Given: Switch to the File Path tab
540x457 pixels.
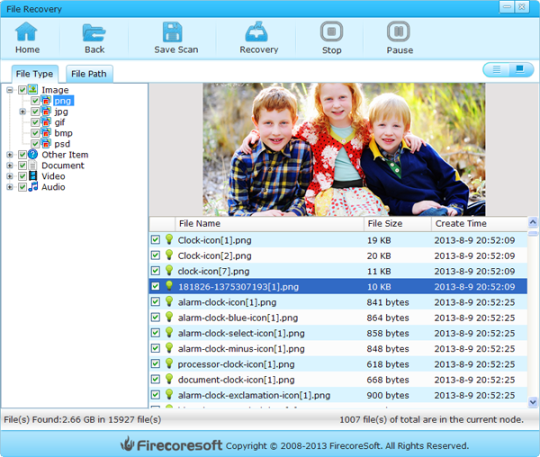Looking at the screenshot, I should [89, 74].
